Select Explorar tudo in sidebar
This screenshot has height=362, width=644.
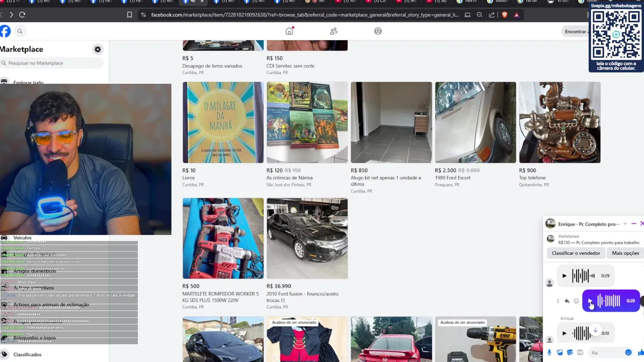tap(28, 82)
